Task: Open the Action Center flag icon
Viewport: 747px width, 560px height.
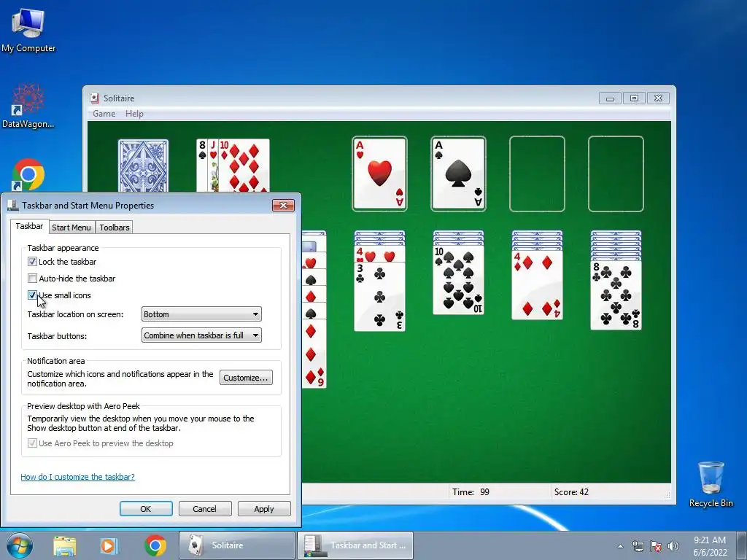Action: click(656, 546)
